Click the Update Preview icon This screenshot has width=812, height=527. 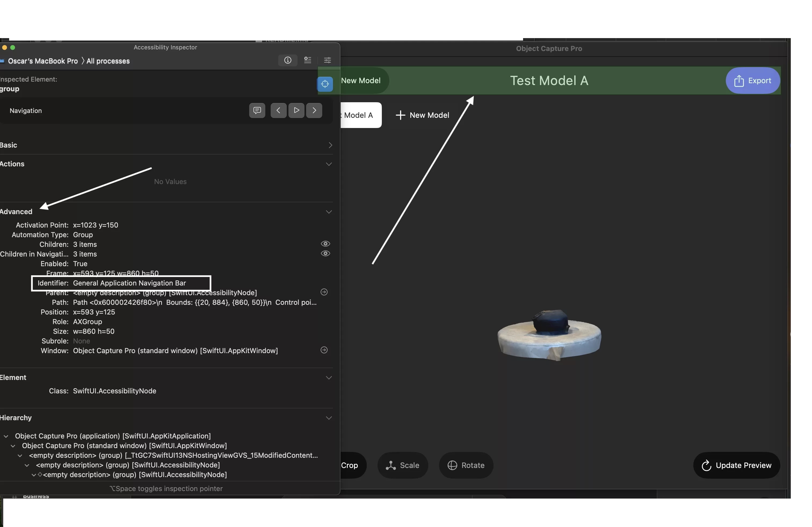coord(705,466)
